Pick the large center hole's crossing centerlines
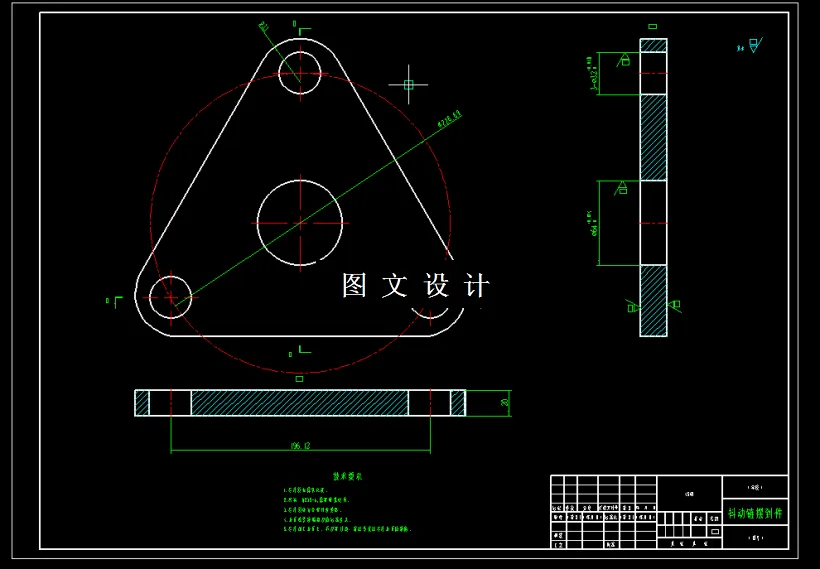The image size is (820, 569). coord(300,223)
